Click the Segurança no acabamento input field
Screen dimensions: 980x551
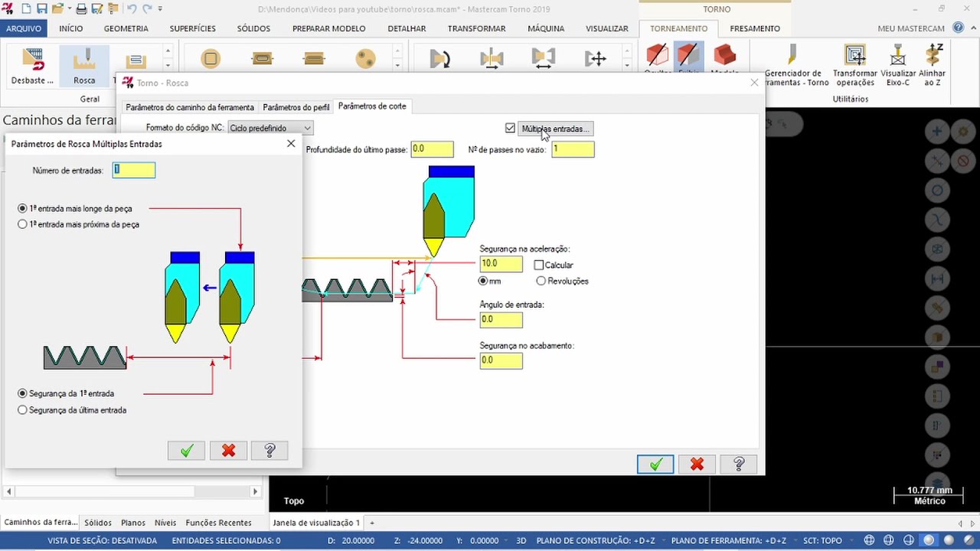point(501,360)
